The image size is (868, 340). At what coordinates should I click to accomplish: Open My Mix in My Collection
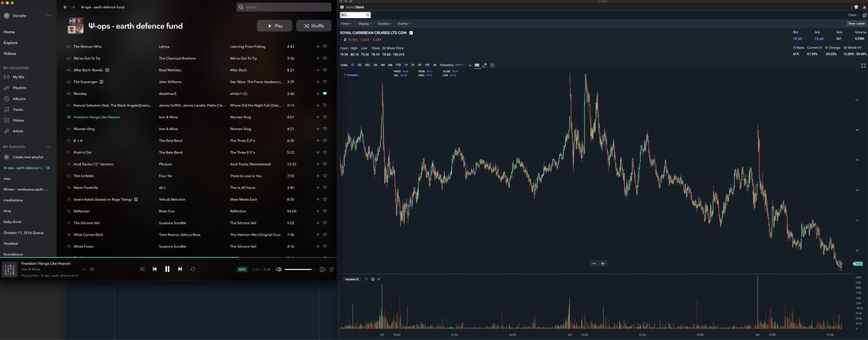[x=19, y=77]
